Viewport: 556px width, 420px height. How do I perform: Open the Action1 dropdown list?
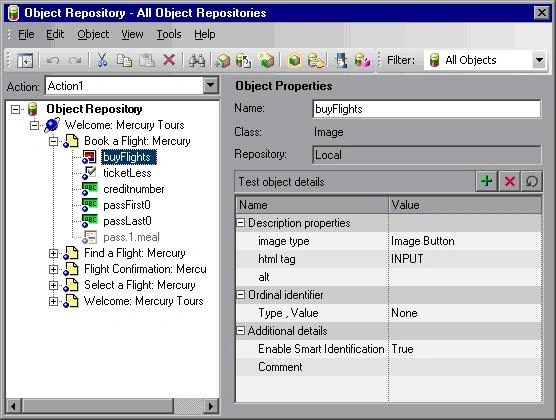point(210,85)
